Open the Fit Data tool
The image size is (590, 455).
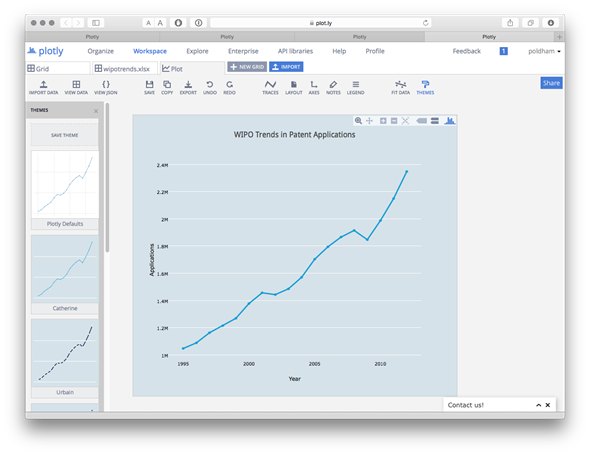coord(400,87)
